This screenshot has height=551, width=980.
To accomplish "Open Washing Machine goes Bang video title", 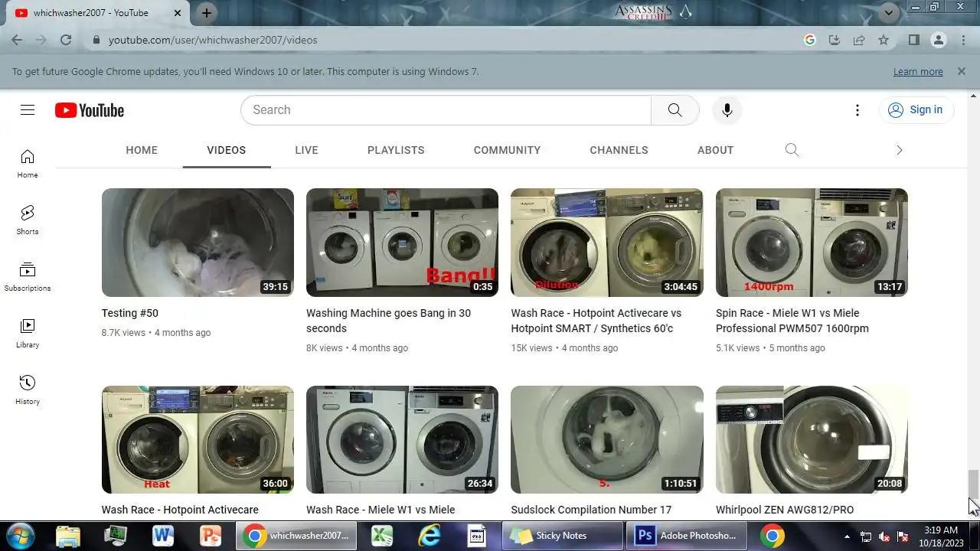I will (x=388, y=321).
